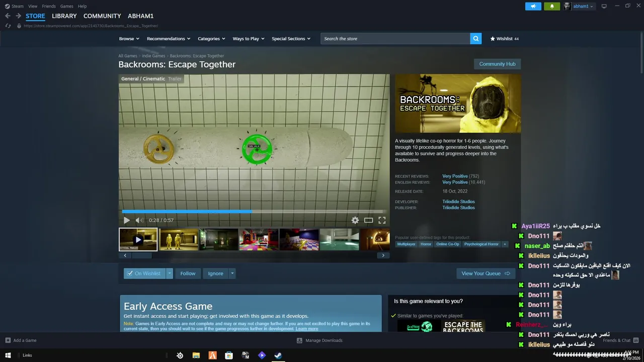Open Steam icon in taskbar
Image resolution: width=644 pixels, height=362 pixels.
point(278,355)
